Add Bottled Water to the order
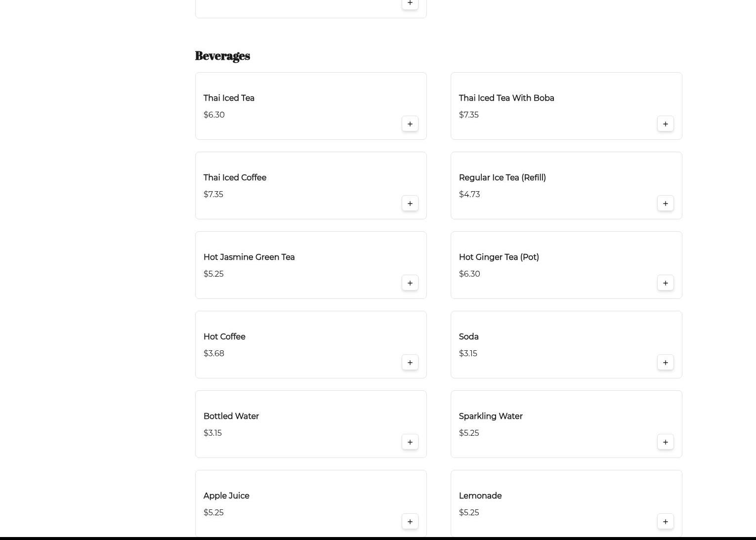 click(x=410, y=442)
